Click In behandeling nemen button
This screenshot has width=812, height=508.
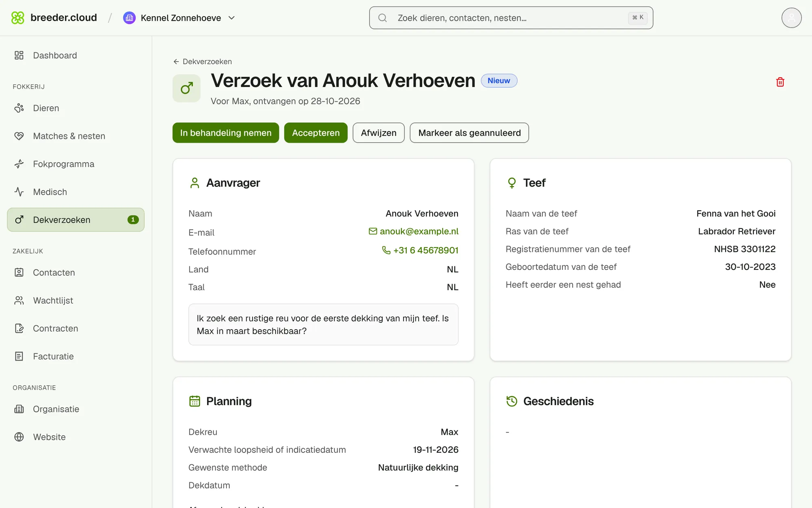click(x=226, y=133)
